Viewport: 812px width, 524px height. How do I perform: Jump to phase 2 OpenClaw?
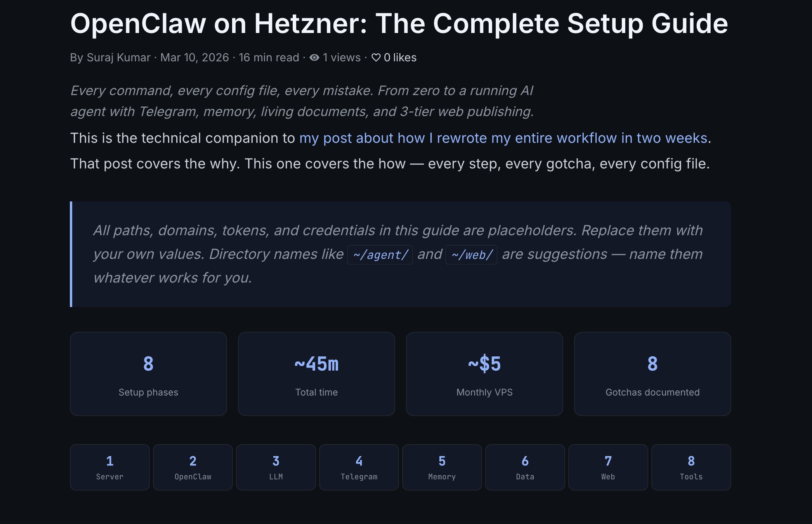(193, 467)
